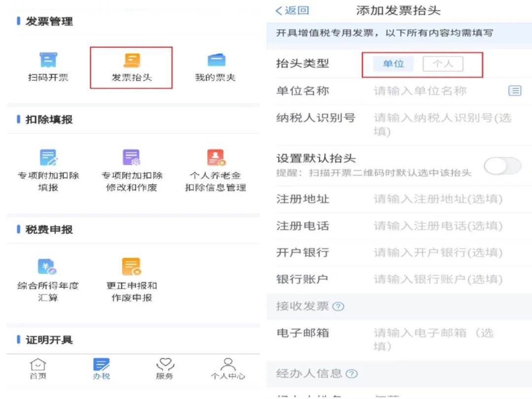
Task: Click 开户银行 input field
Action: coord(438,252)
